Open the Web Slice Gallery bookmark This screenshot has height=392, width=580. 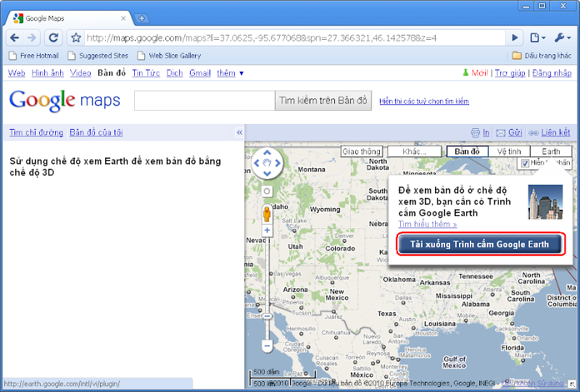[x=169, y=56]
